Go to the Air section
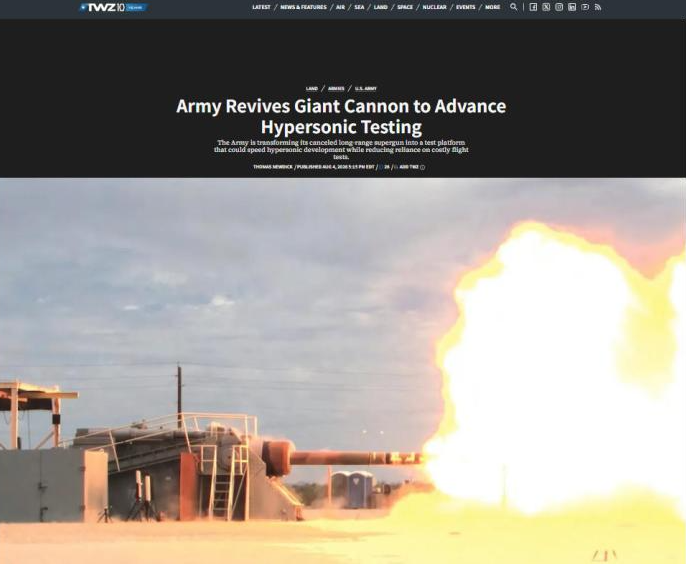Image resolution: width=686 pixels, height=565 pixels. pos(340,7)
